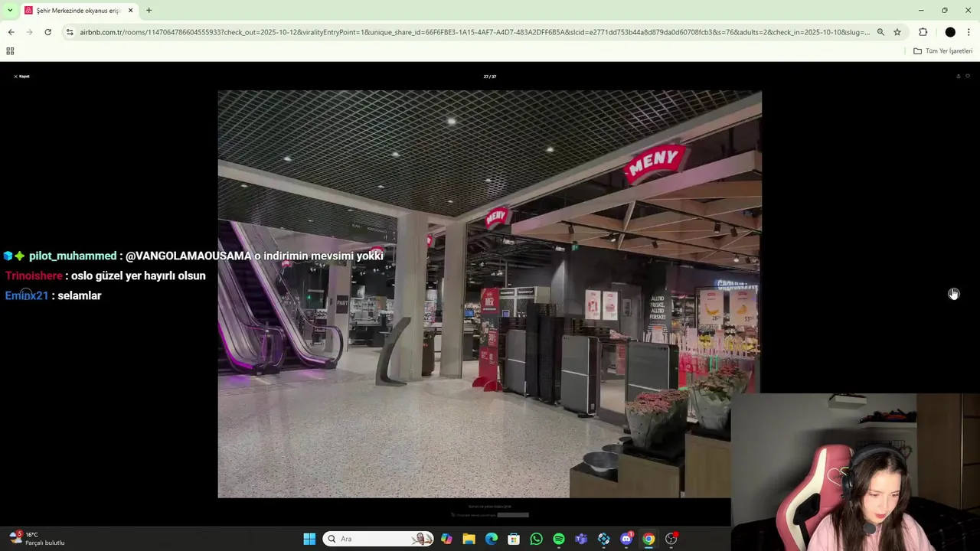Open the Windows Start menu
The image size is (980, 551).
[309, 539]
